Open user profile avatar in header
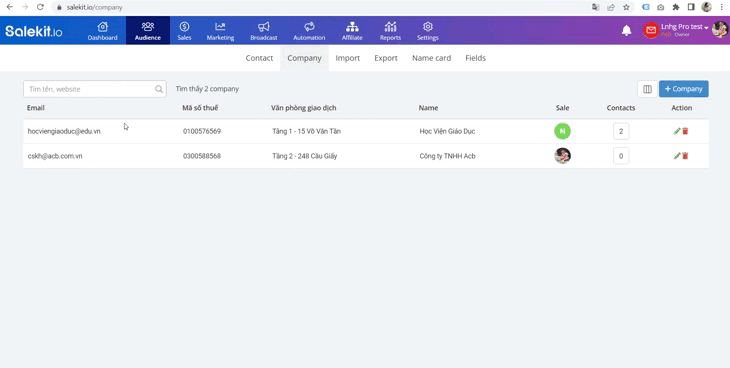Image resolution: width=730 pixels, height=368 pixels. (720, 29)
